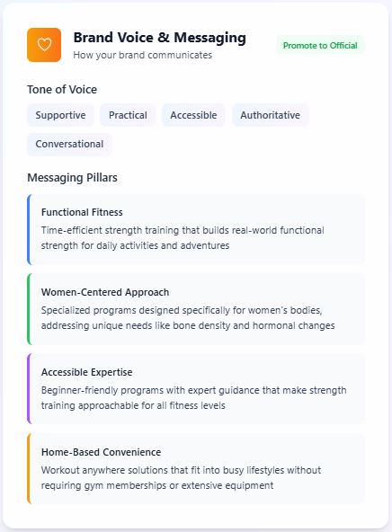
Task: Click the green accent bar on Women-Centered Approach
Action: click(x=29, y=309)
